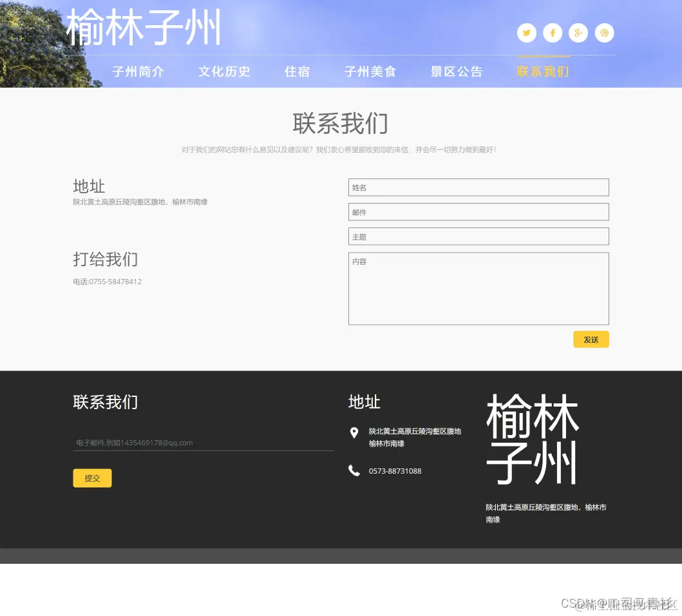Viewport: 682px width, 616px height.
Task: Open the Dribbble icon in the header
Action: pos(604,33)
